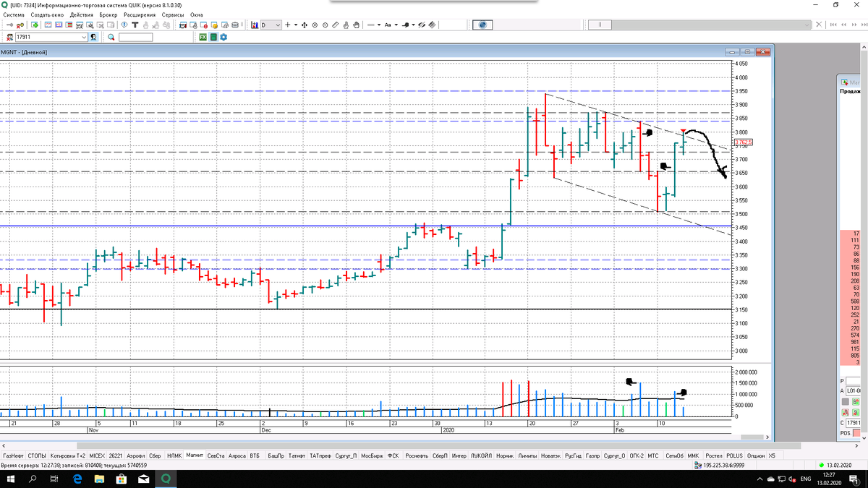Switch to the Норник tab
The width and height of the screenshot is (868, 488).
click(505, 456)
